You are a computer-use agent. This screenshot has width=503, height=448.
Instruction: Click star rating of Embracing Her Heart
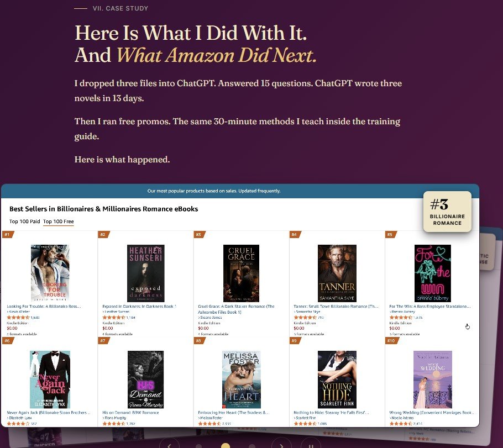[209, 424]
